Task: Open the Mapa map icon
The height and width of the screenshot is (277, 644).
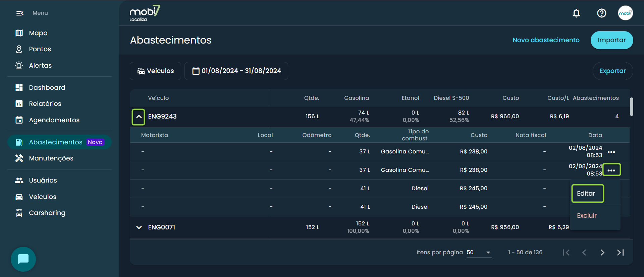Action: [19, 33]
